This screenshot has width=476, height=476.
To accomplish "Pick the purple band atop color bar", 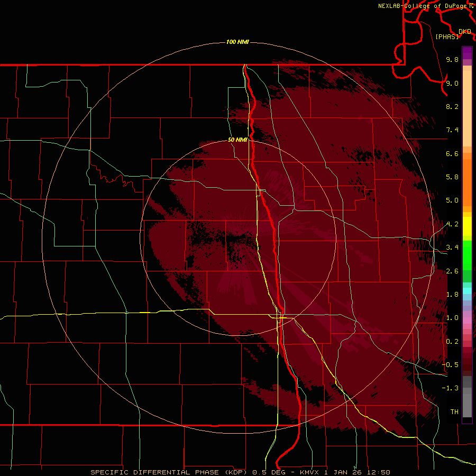I will point(467,53).
